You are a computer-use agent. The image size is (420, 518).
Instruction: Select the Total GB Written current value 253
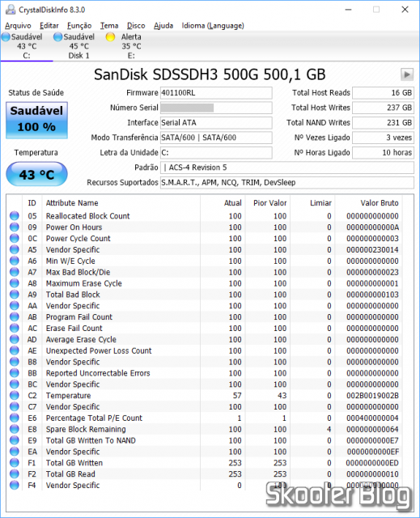click(x=235, y=463)
